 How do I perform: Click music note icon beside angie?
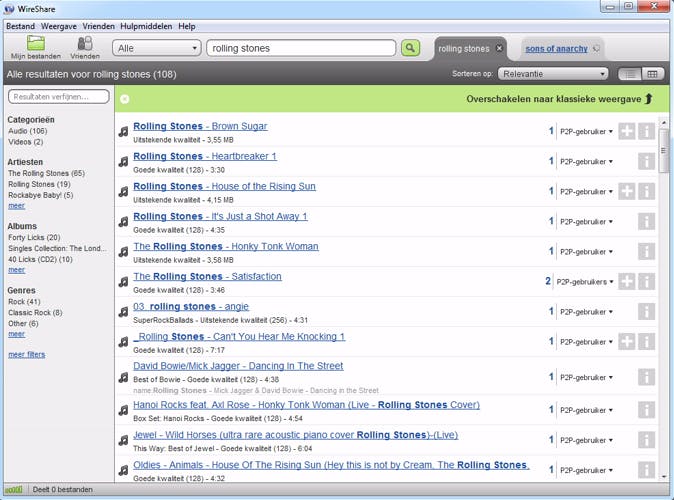coord(123,312)
